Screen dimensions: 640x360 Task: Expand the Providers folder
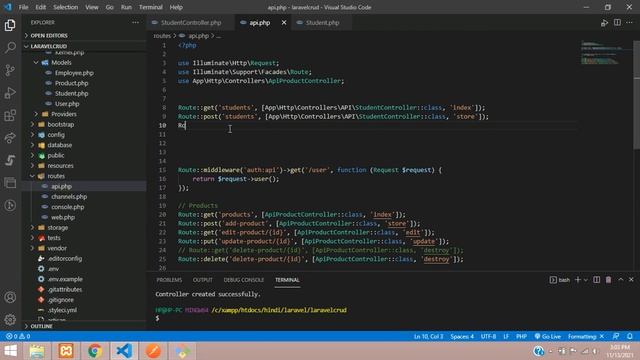64,114
